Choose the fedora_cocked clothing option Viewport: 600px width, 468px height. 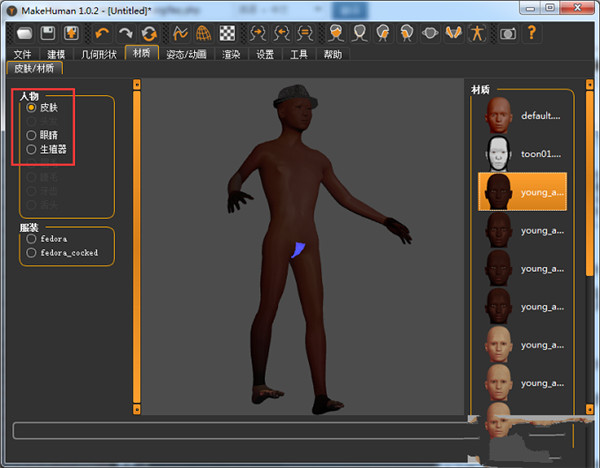32,253
